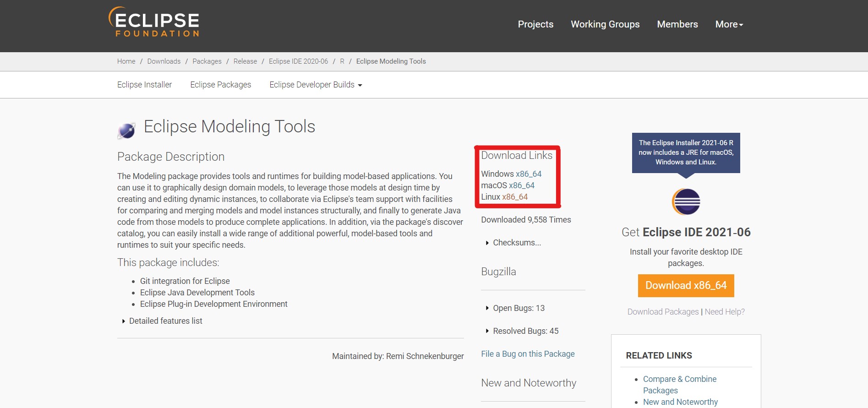
Task: Click File a Bug on this Package
Action: point(528,354)
